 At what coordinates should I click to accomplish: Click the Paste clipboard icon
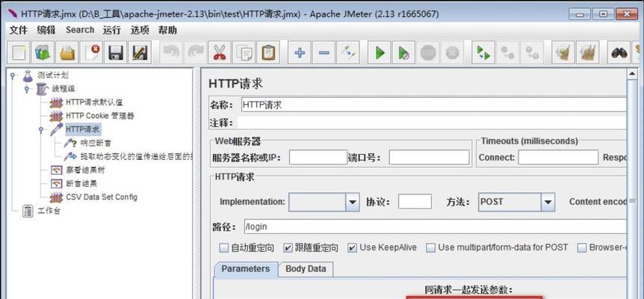[267, 52]
